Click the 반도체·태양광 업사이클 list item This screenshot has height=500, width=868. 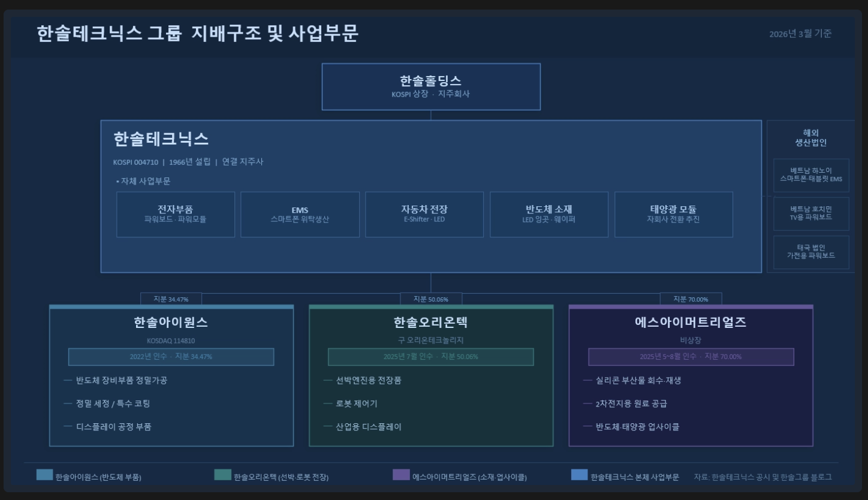[638, 427]
